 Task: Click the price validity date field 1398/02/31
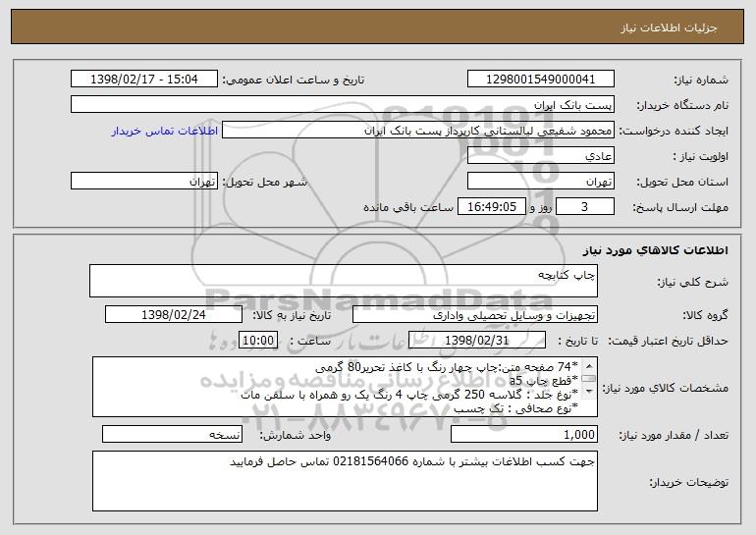(477, 341)
